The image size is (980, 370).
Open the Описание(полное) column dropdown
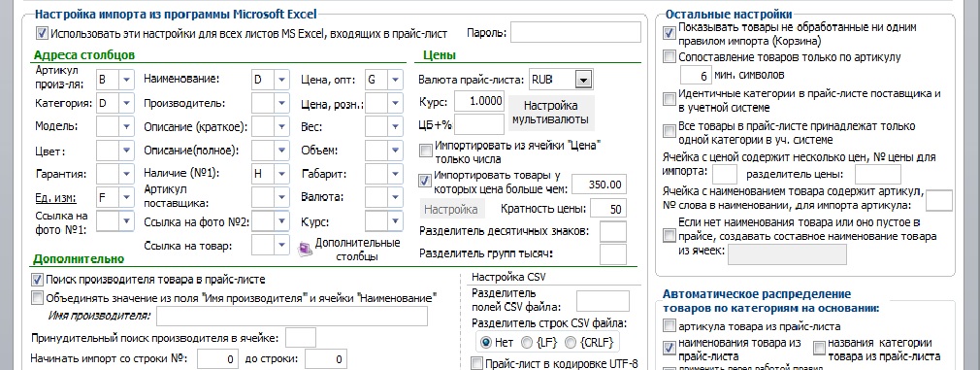click(282, 151)
